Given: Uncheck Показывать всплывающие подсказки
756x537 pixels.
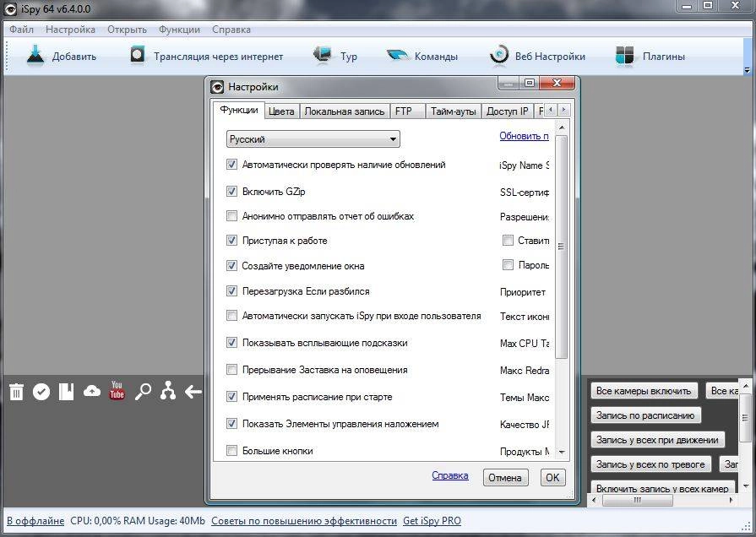Looking at the screenshot, I should click(232, 343).
